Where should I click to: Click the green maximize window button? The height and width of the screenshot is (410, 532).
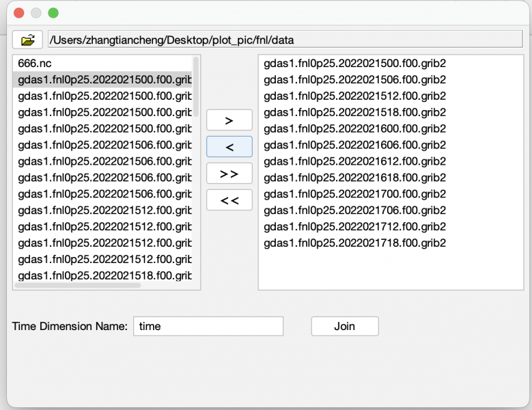(x=53, y=13)
